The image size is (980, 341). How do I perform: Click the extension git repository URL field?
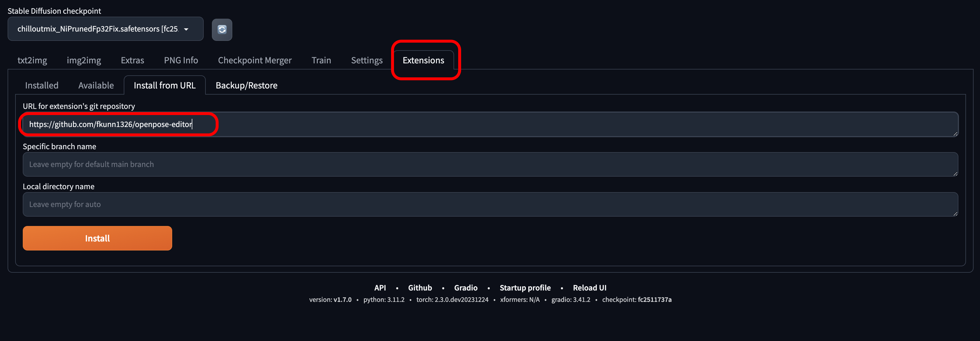tap(490, 124)
